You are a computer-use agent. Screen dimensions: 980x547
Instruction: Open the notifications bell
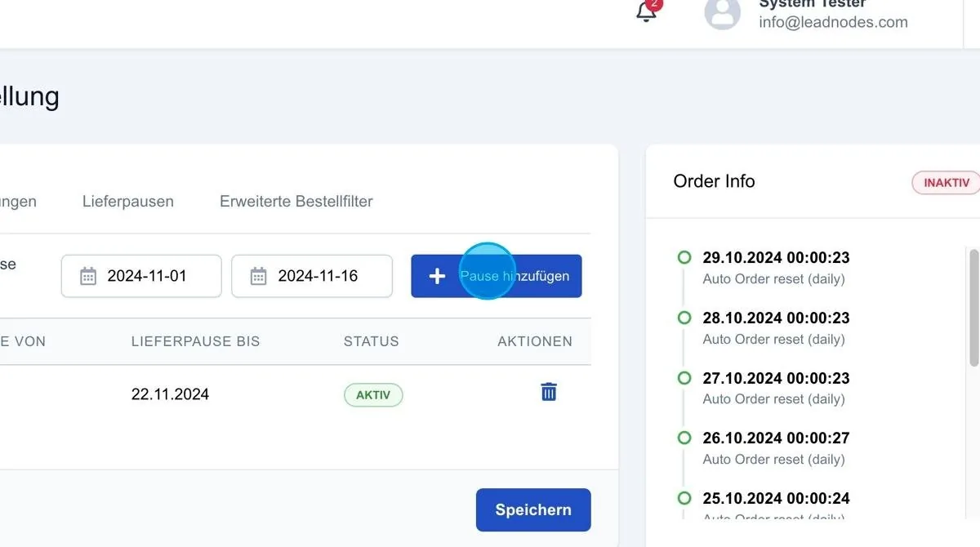(647, 11)
